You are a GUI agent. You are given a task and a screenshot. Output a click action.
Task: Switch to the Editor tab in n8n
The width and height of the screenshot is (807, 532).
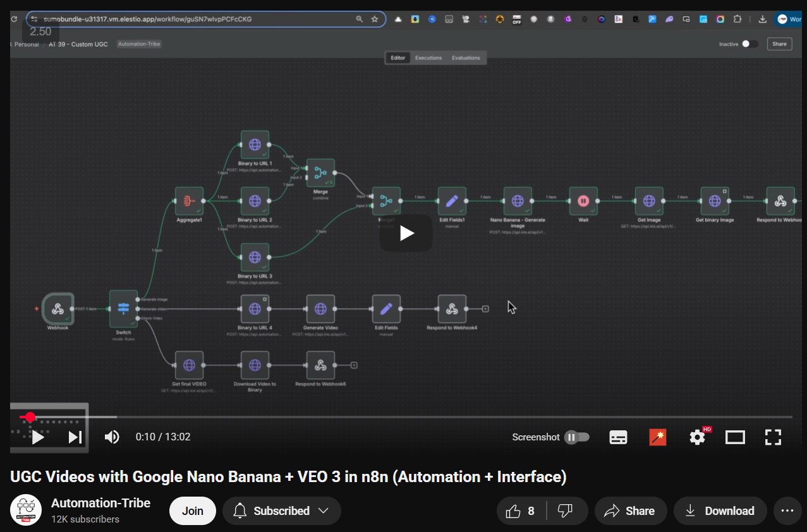(398, 58)
